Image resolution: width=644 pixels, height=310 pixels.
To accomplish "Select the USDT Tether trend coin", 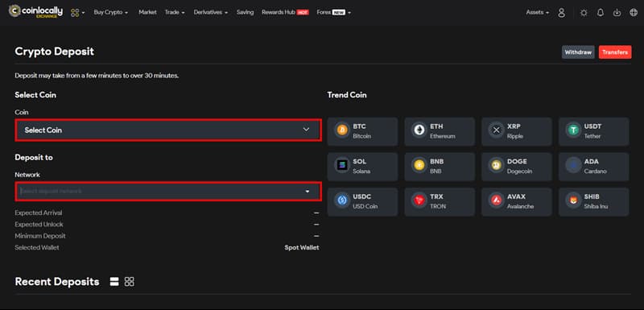I will click(593, 131).
